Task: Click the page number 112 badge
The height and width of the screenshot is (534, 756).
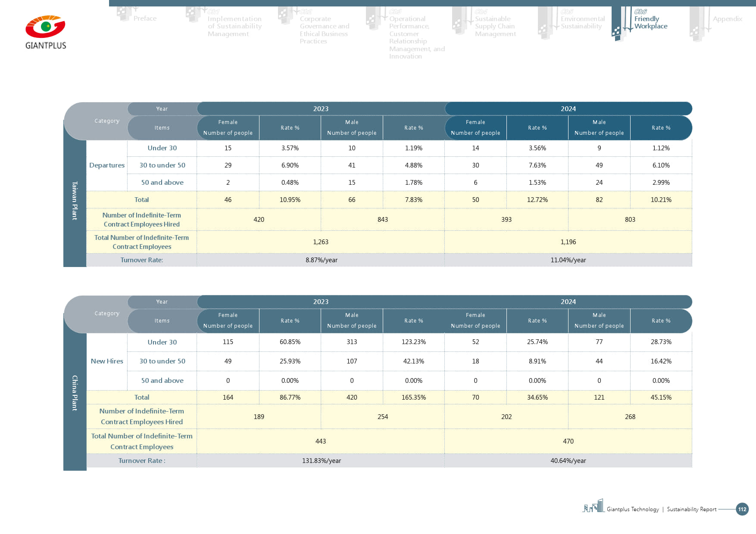Action: coord(742,509)
